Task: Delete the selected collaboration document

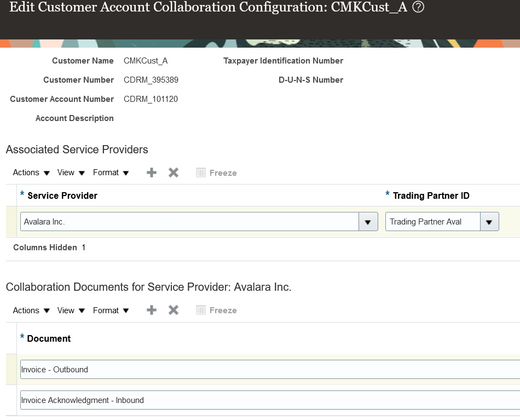Action: pos(173,310)
